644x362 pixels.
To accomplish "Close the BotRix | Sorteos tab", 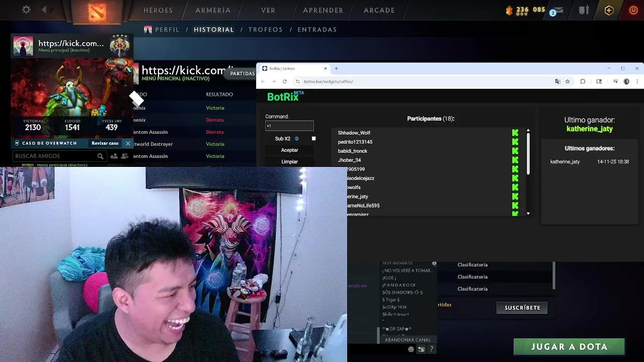I will pyautogui.click(x=325, y=68).
